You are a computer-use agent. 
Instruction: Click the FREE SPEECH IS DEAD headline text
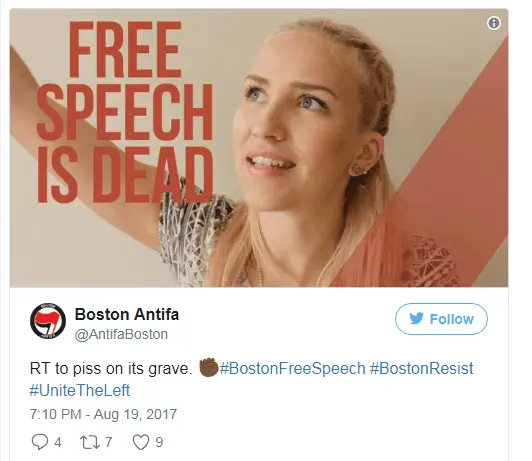(x=125, y=112)
